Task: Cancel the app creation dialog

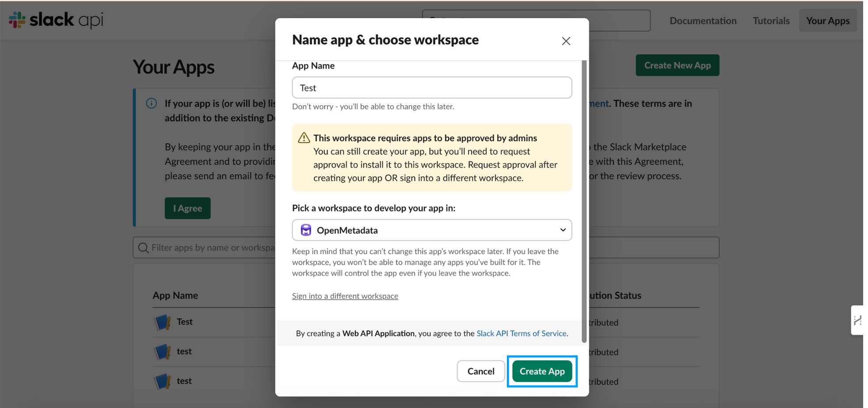Action: coord(480,371)
